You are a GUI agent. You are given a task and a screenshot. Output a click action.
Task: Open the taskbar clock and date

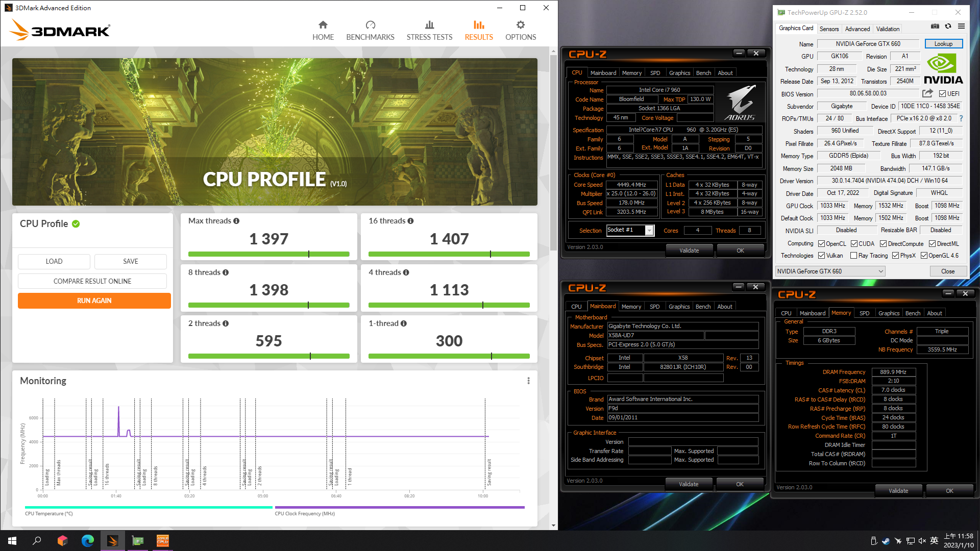click(958, 541)
